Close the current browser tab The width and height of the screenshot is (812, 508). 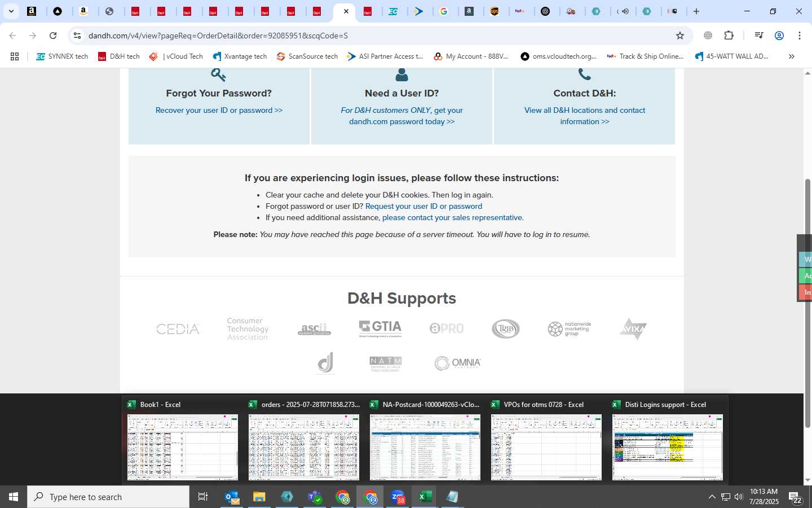point(346,11)
